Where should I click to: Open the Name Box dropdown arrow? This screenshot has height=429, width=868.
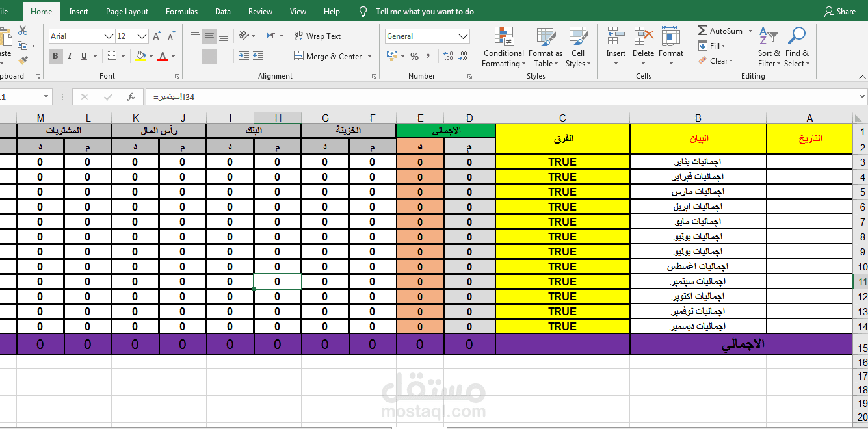[46, 97]
